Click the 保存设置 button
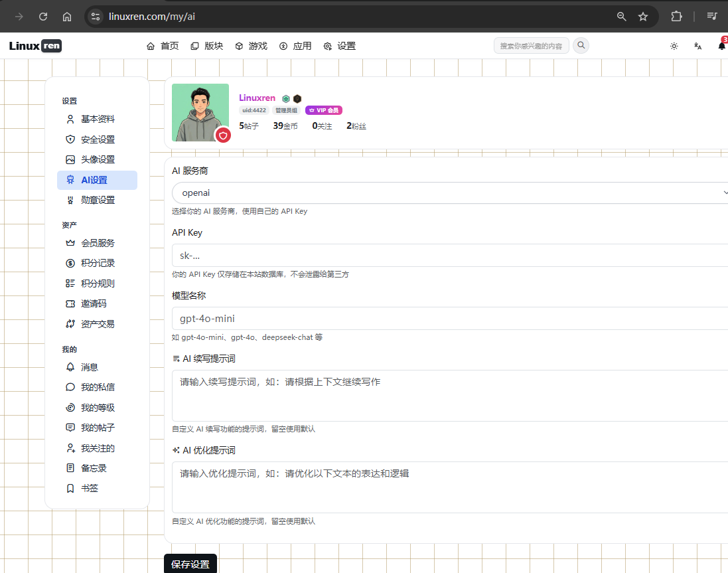The width and height of the screenshot is (728, 573). coord(190,564)
